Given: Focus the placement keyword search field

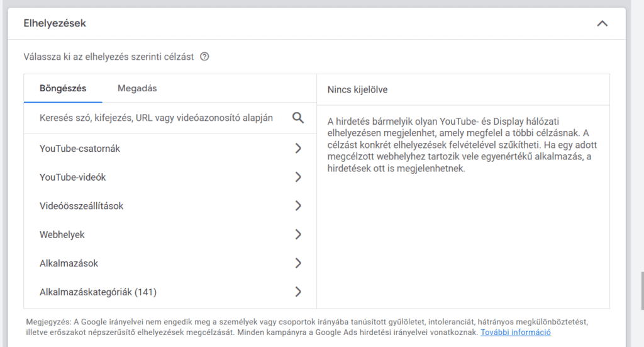Looking at the screenshot, I should pyautogui.click(x=156, y=118).
